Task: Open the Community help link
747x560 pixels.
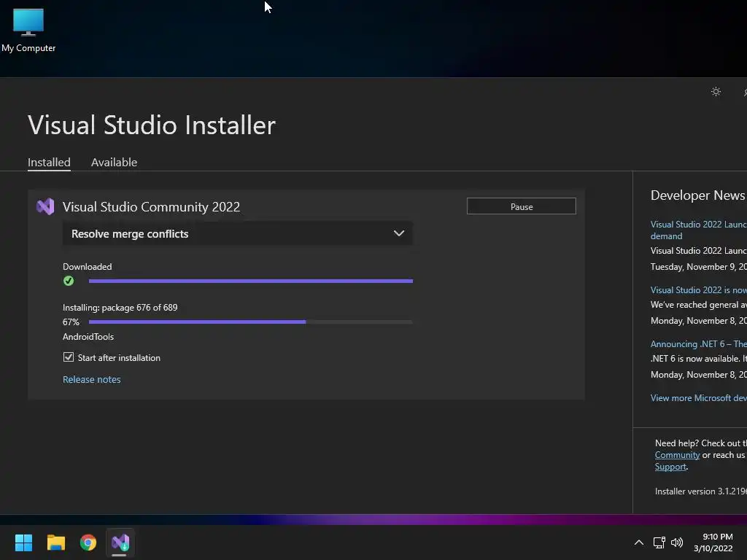Action: tap(677, 455)
